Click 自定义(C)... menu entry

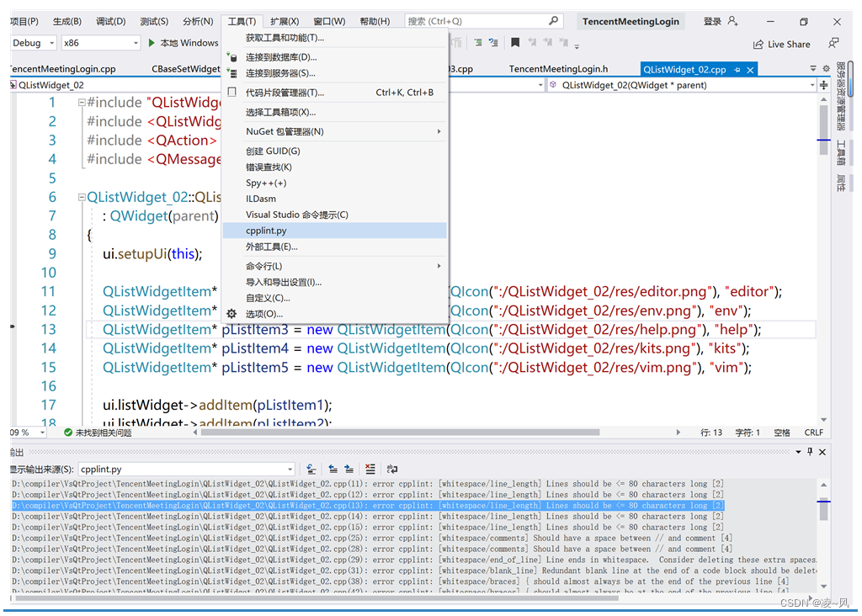(335, 298)
